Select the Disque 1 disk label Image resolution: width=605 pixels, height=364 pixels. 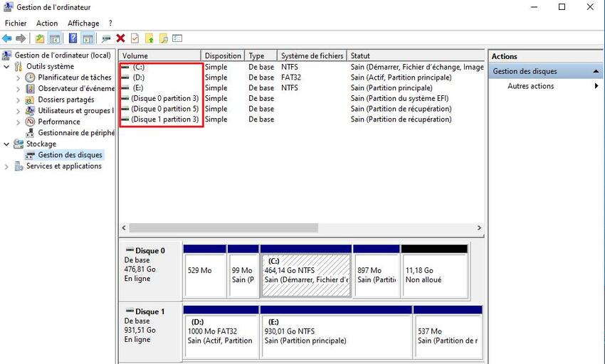150,311
